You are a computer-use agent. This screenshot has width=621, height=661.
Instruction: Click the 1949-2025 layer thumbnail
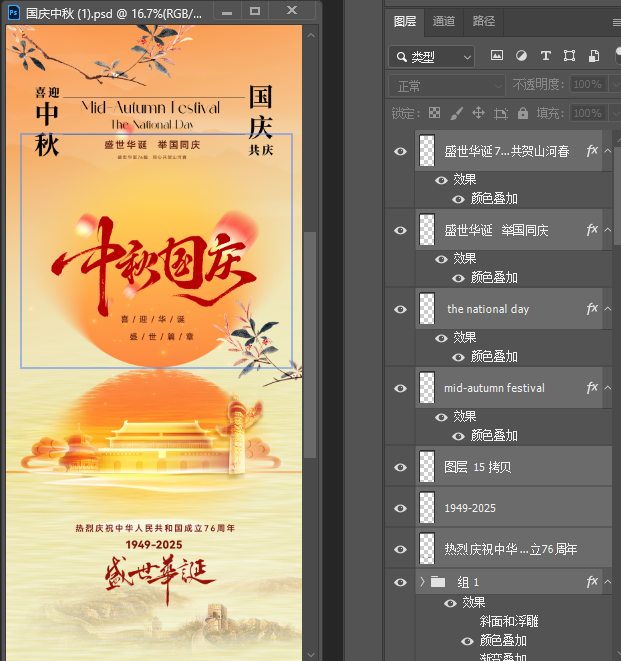coord(427,508)
